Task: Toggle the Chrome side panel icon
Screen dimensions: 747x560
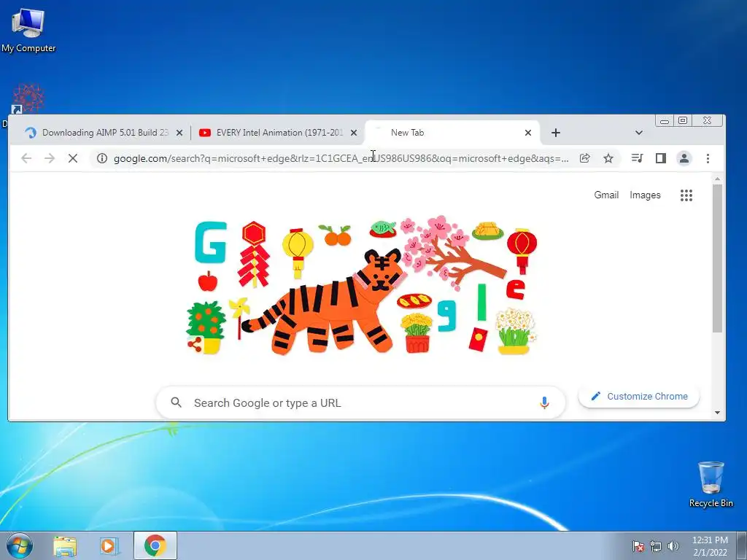Action: 661,158
